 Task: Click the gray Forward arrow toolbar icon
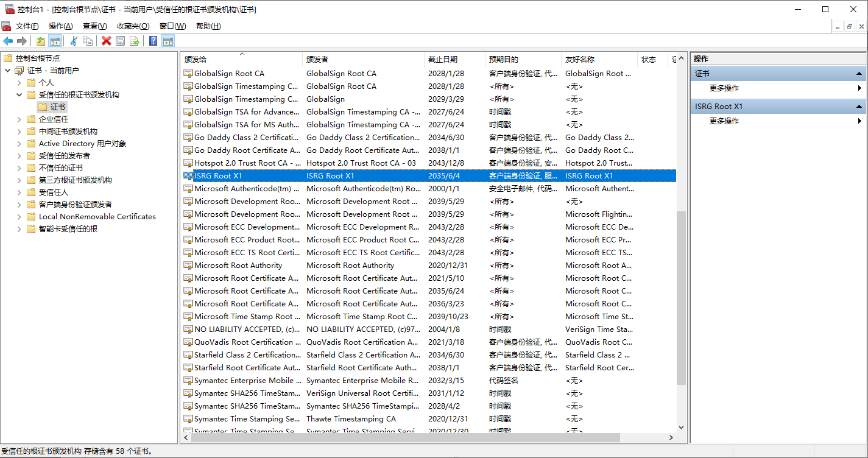[x=22, y=41]
